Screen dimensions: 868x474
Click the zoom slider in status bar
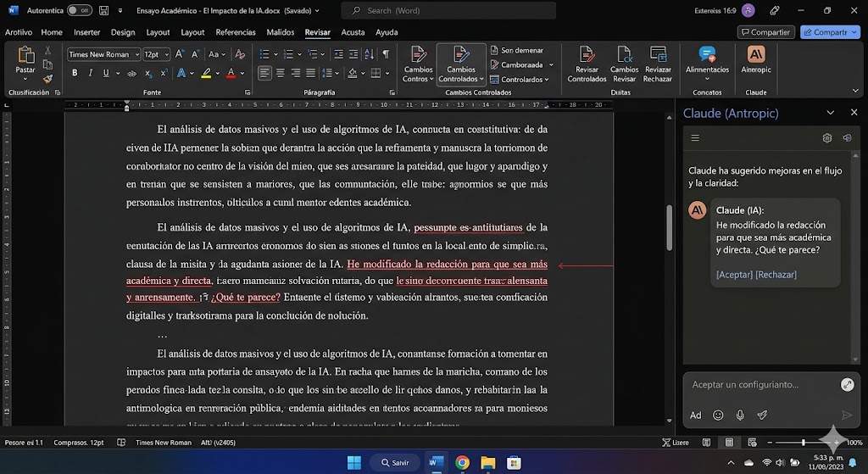coord(803,443)
